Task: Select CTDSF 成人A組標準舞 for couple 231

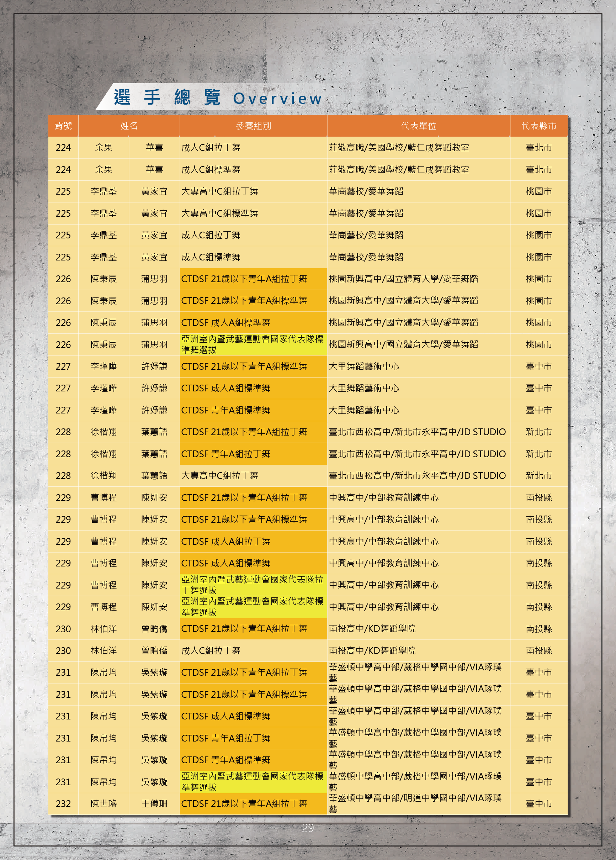Action: [253, 716]
